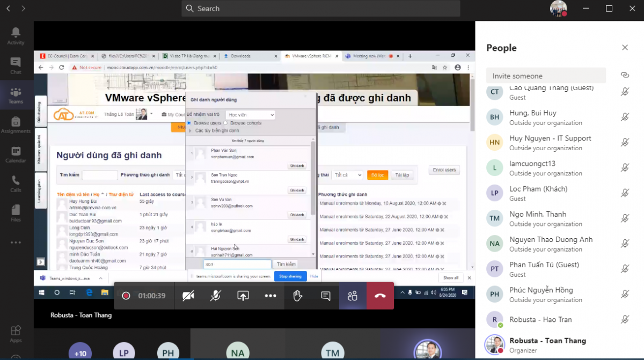
Task: Click mic icon beside Huy Nguyen - IT Support
Action: coord(625,142)
